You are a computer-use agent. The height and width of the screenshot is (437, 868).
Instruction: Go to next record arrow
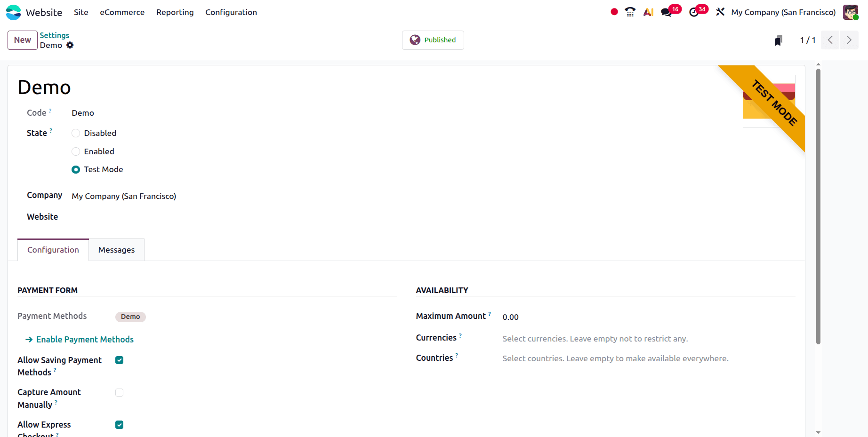(x=849, y=40)
